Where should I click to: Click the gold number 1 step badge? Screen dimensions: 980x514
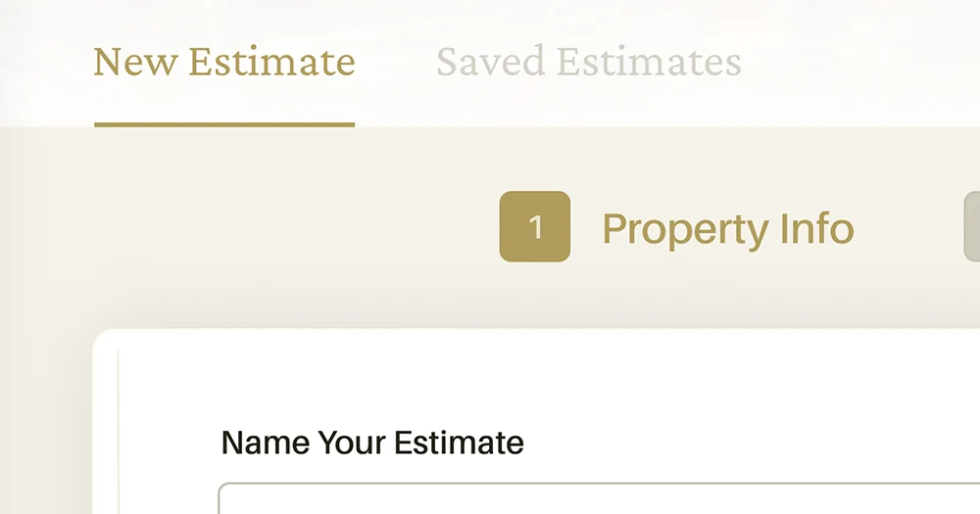point(535,227)
